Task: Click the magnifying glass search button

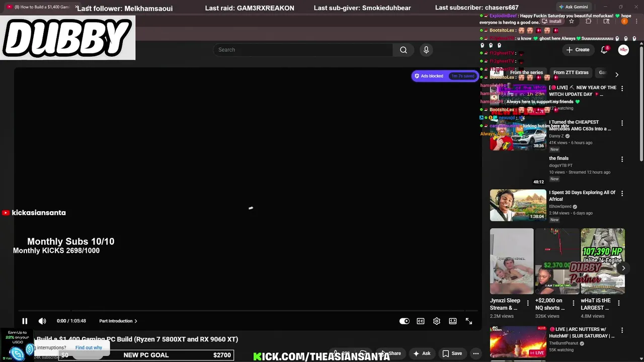Action: tap(404, 50)
